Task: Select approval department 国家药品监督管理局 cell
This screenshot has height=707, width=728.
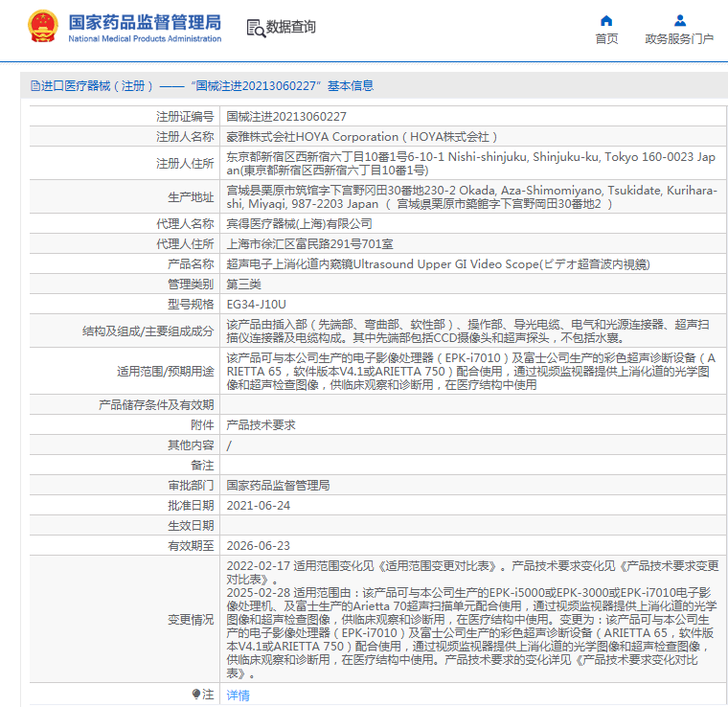Action: tap(472, 485)
